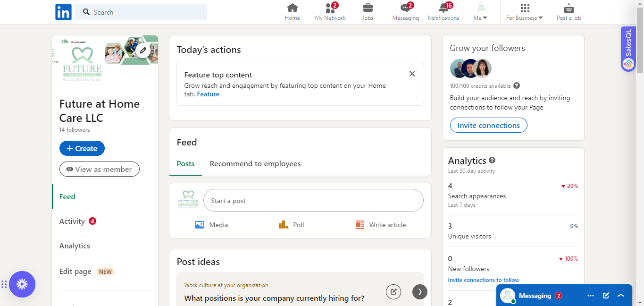Switch to Recommend to employees tab
Screen dimensions: 644x306
click(x=255, y=164)
